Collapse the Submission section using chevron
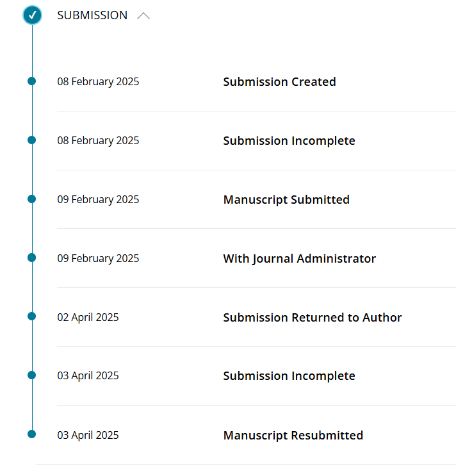This screenshot has width=456, height=476. (143, 15)
